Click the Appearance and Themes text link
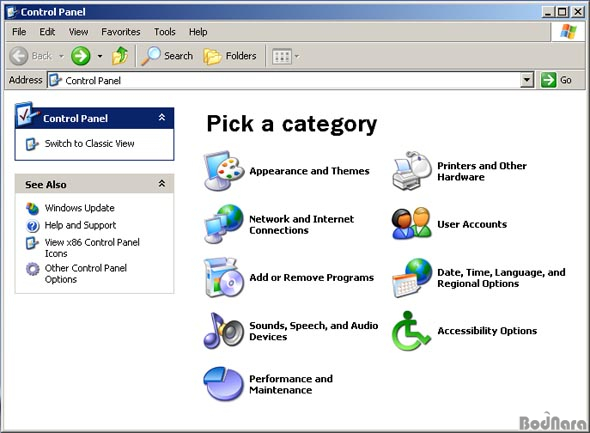The width and height of the screenshot is (590, 433). [x=310, y=171]
